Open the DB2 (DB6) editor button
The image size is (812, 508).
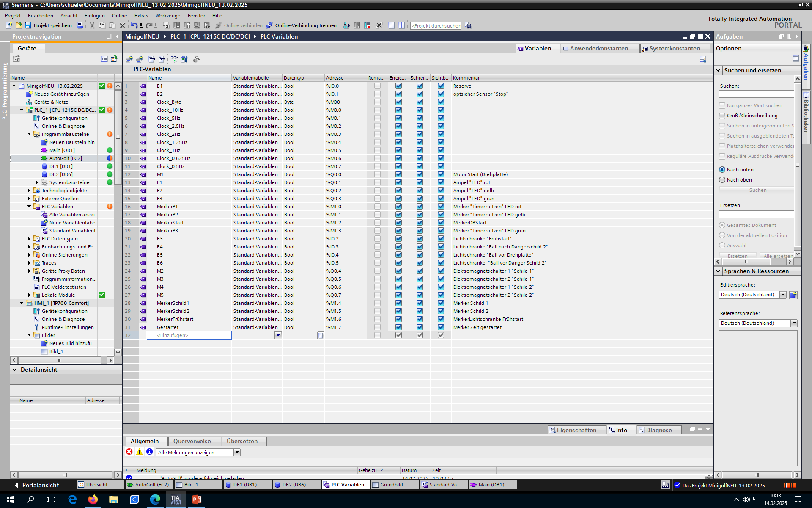294,485
